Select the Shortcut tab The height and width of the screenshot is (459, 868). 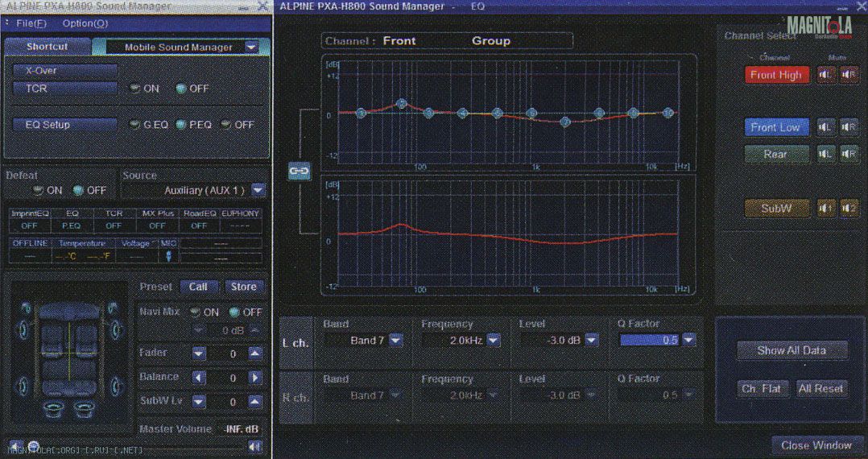(47, 47)
